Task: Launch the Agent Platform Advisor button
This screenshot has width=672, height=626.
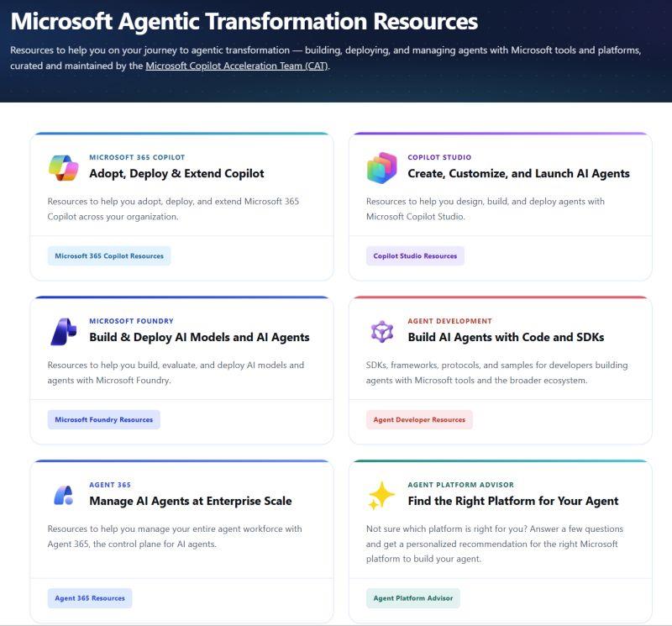Action: [412, 598]
